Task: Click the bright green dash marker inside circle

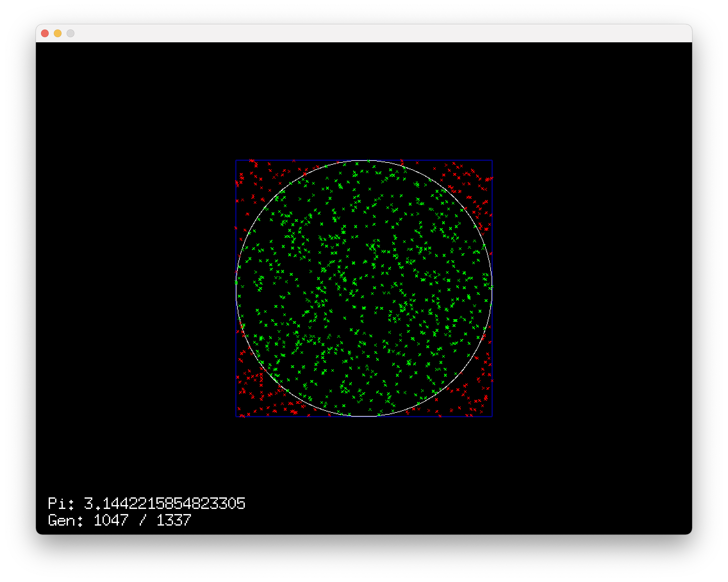Action: pyautogui.click(x=455, y=320)
